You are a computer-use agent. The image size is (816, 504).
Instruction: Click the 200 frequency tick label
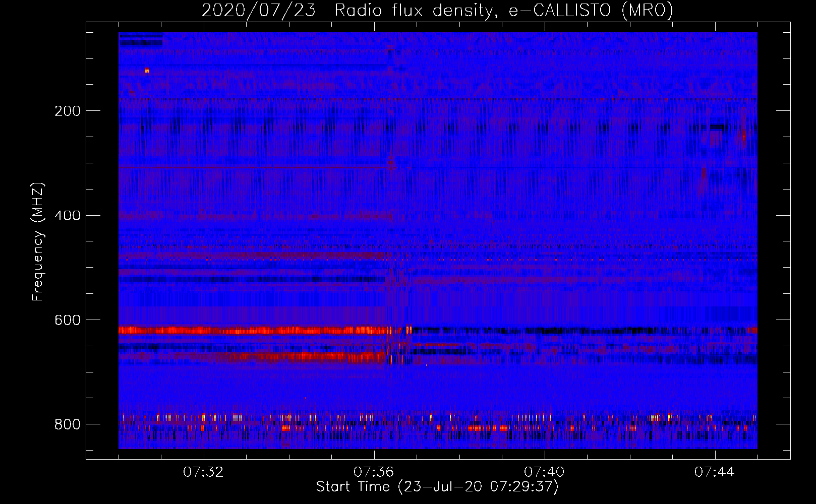(x=68, y=111)
